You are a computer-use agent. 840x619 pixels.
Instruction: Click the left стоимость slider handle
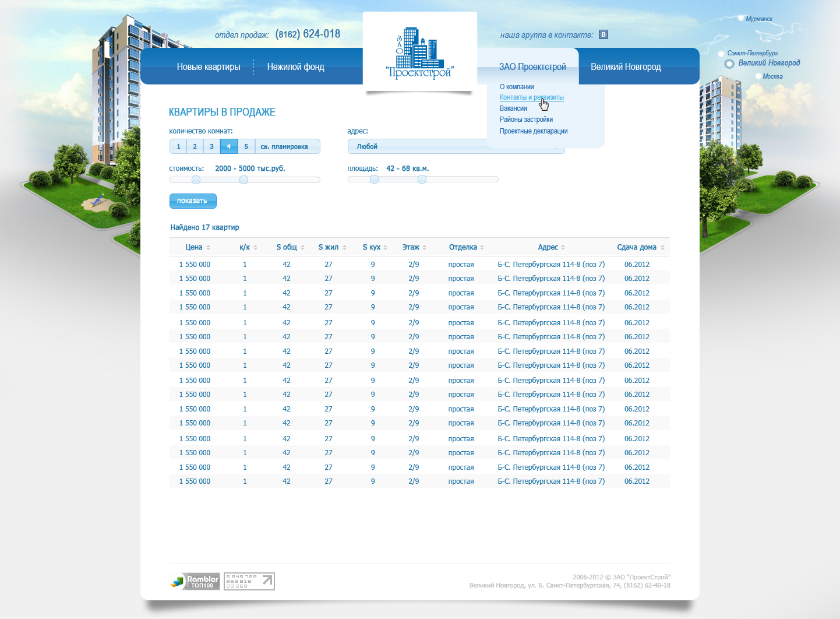[196, 180]
